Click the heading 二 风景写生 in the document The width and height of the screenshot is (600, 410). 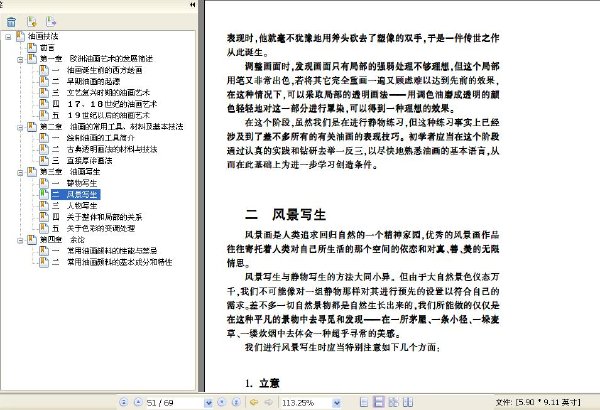[x=285, y=214]
